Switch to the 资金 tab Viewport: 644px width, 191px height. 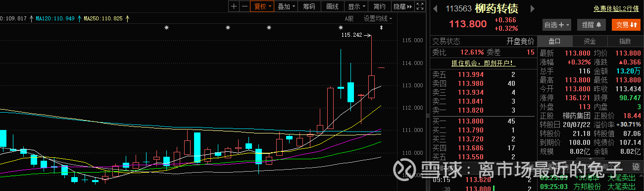coord(590,41)
